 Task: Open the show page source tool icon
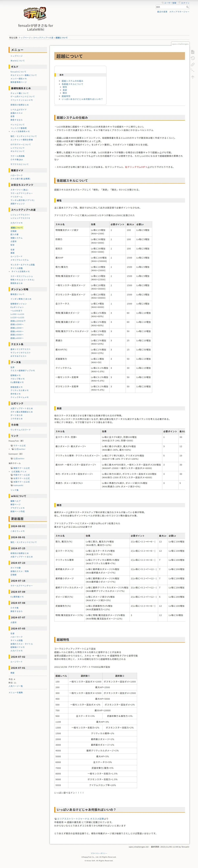coord(193,52)
